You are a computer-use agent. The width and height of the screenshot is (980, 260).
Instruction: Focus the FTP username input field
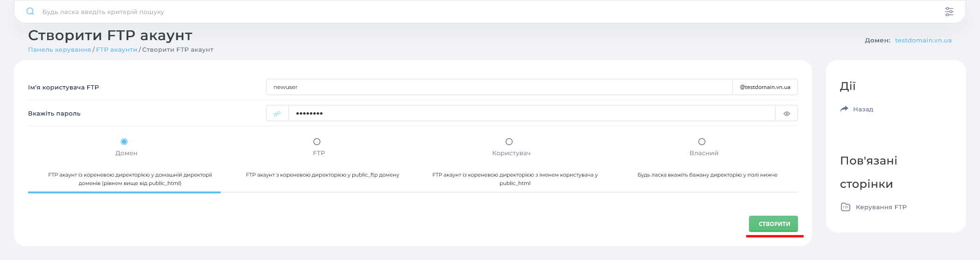(498, 87)
